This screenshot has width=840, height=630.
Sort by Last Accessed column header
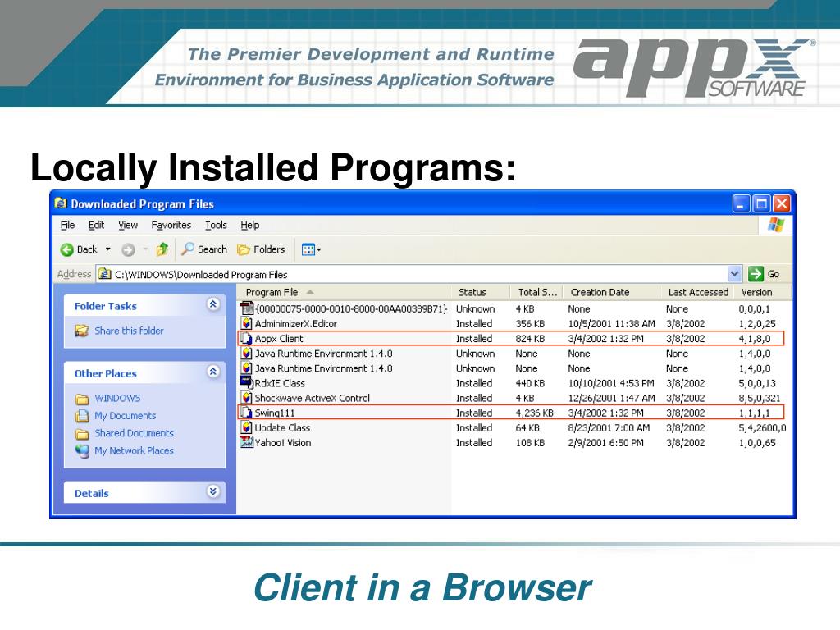click(x=697, y=293)
